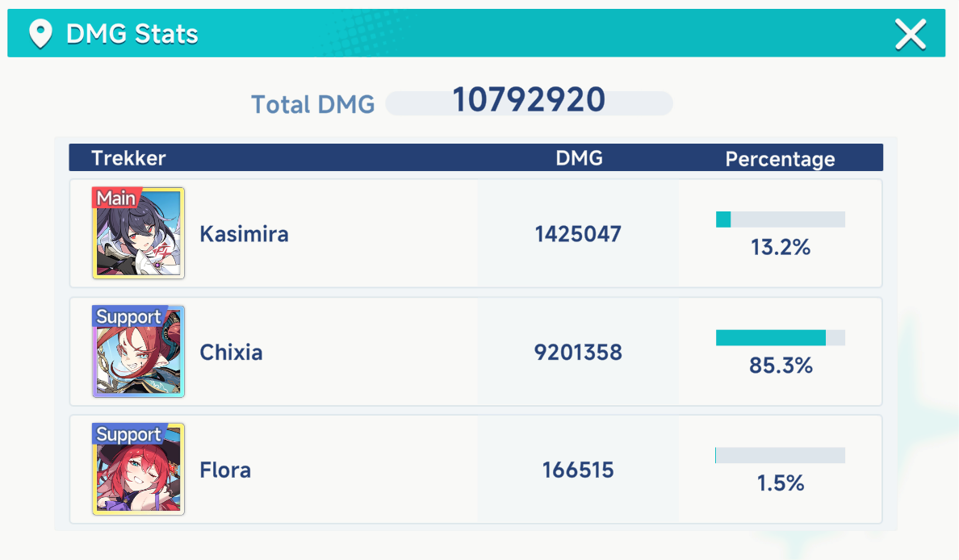Close the DMG Stats panel

pos(911,34)
